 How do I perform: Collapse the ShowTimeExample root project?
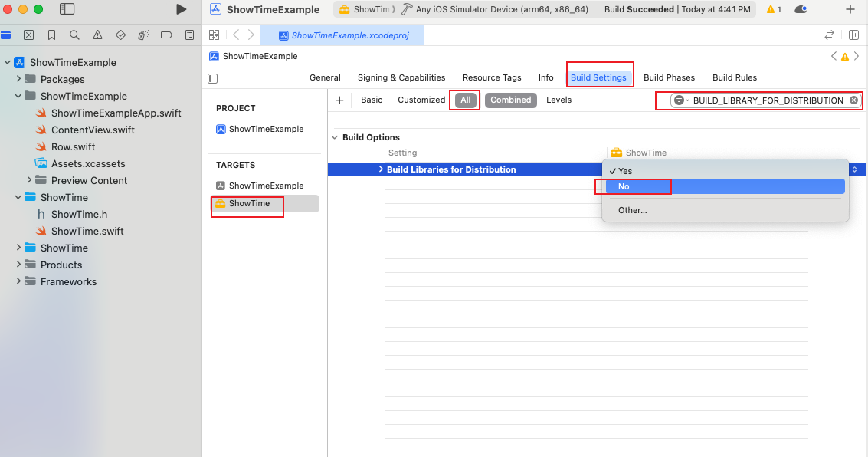pyautogui.click(x=7, y=63)
